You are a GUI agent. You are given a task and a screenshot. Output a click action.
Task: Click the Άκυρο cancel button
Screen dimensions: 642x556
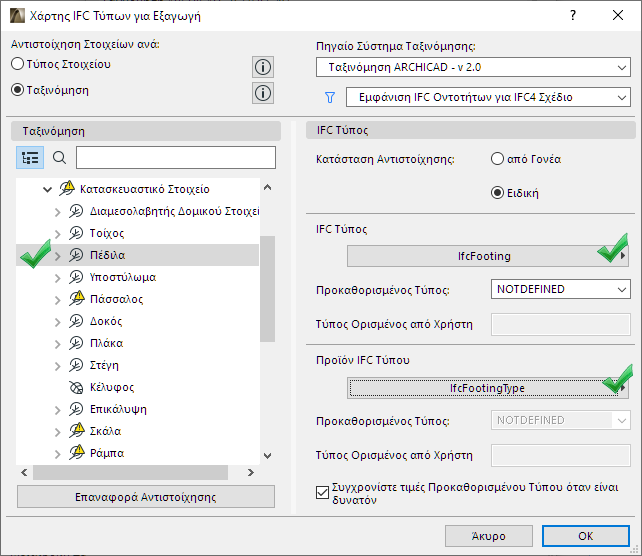[x=489, y=536]
